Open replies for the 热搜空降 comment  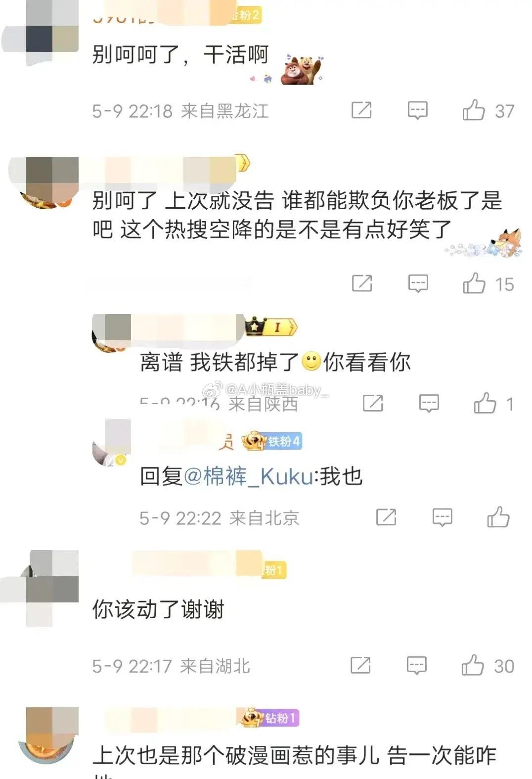point(418,283)
